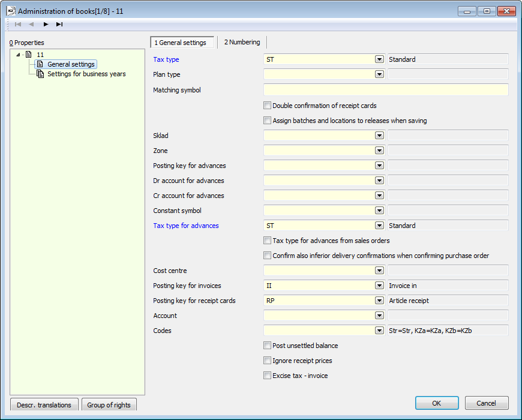Go to next record arrow

coord(46,24)
